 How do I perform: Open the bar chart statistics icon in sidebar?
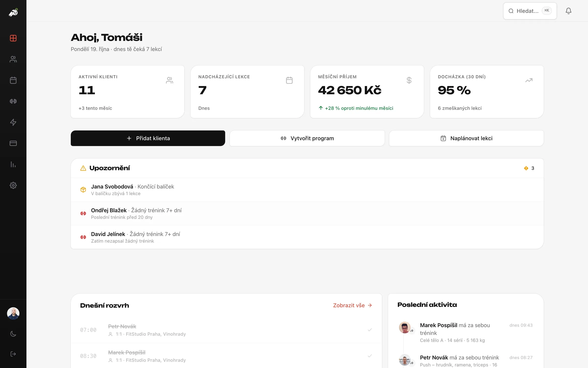pyautogui.click(x=13, y=164)
